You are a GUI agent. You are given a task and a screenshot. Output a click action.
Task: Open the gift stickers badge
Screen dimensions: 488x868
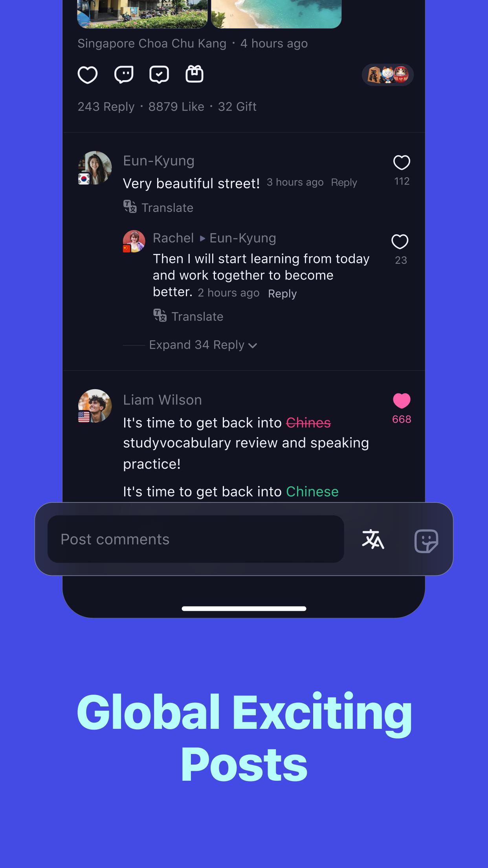387,75
